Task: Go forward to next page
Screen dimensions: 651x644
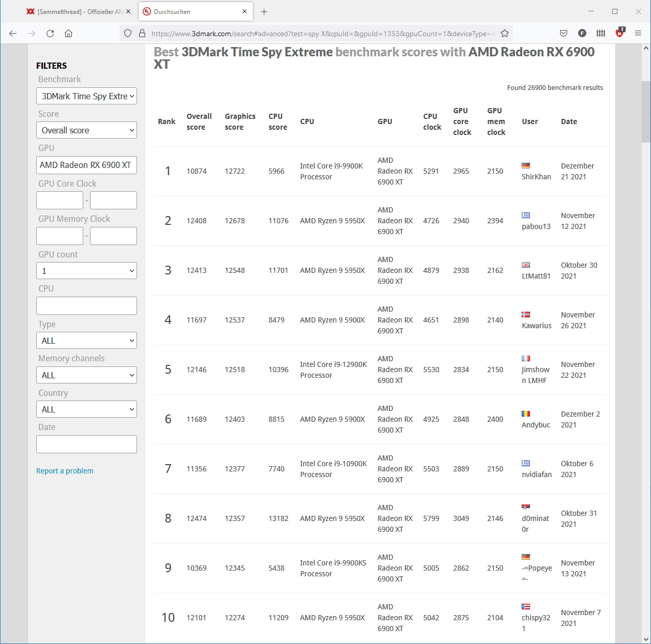Action: [x=32, y=34]
